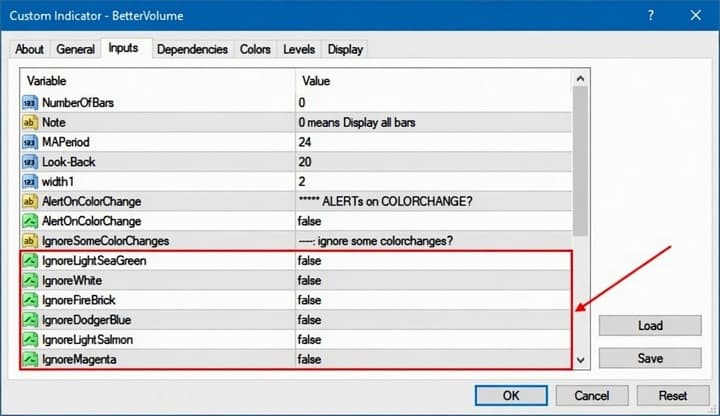Image resolution: width=720 pixels, height=416 pixels.
Task: Select the NumberOfBars variable name
Action: [78, 102]
